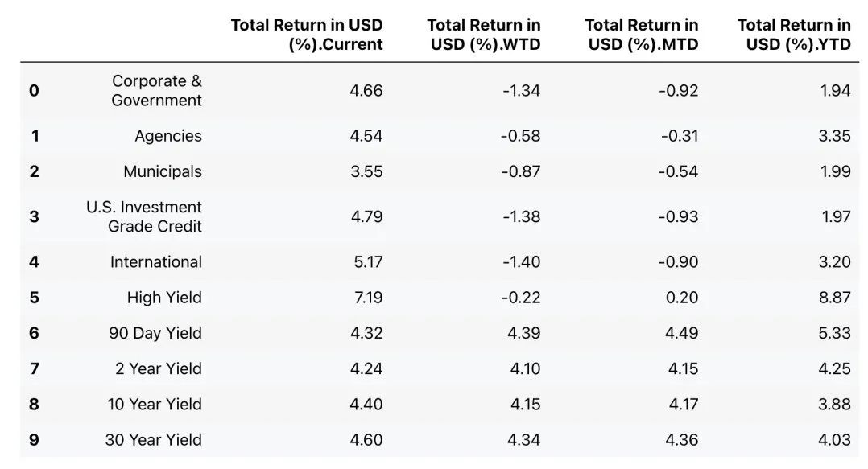Click the 10 Year Yield row label
This screenshot has height=469, width=868.
click(x=155, y=405)
